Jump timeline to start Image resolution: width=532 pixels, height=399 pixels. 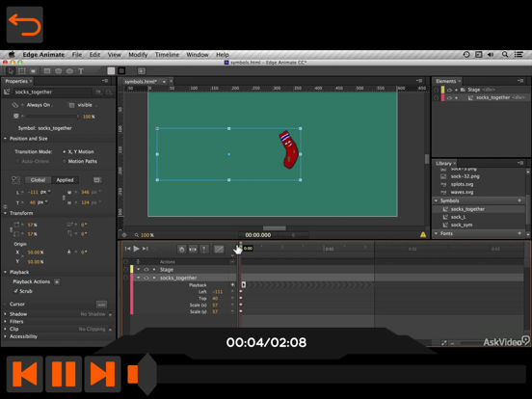[x=127, y=249]
